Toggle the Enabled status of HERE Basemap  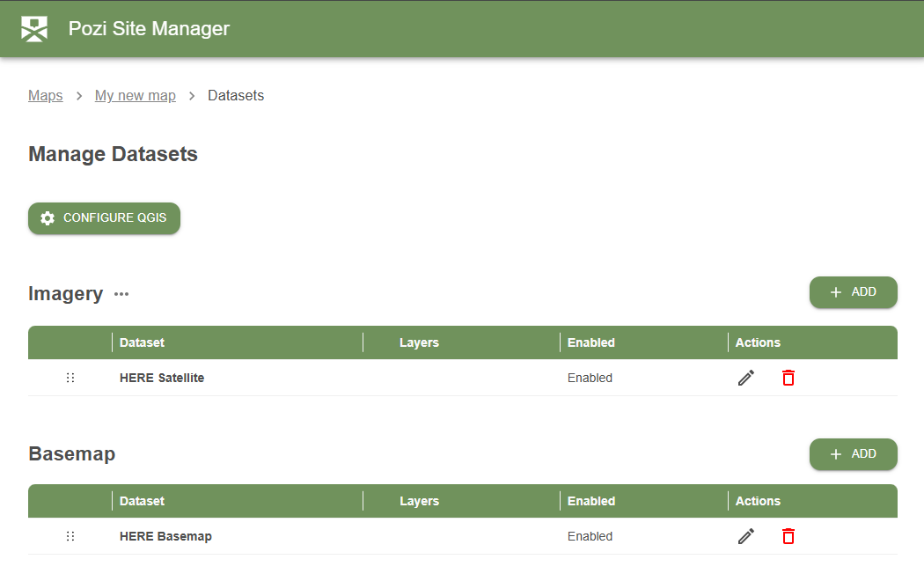(590, 535)
